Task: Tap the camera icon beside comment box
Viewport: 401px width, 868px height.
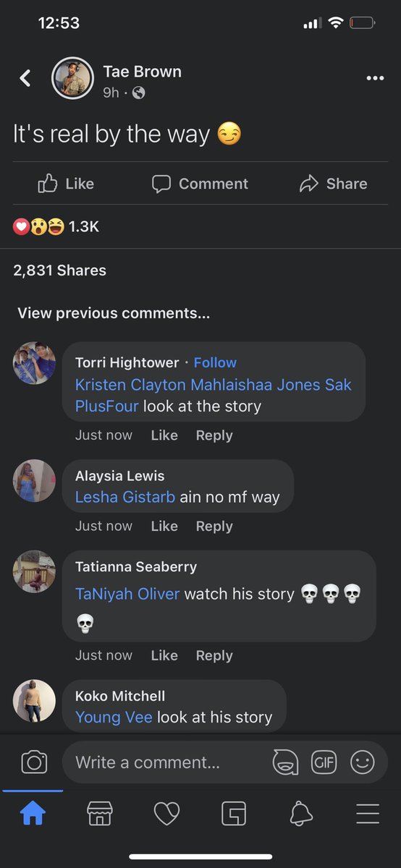Action: point(34,762)
